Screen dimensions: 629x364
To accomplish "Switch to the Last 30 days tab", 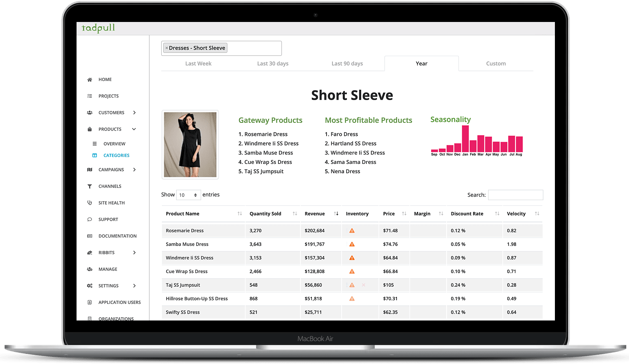I will (273, 63).
